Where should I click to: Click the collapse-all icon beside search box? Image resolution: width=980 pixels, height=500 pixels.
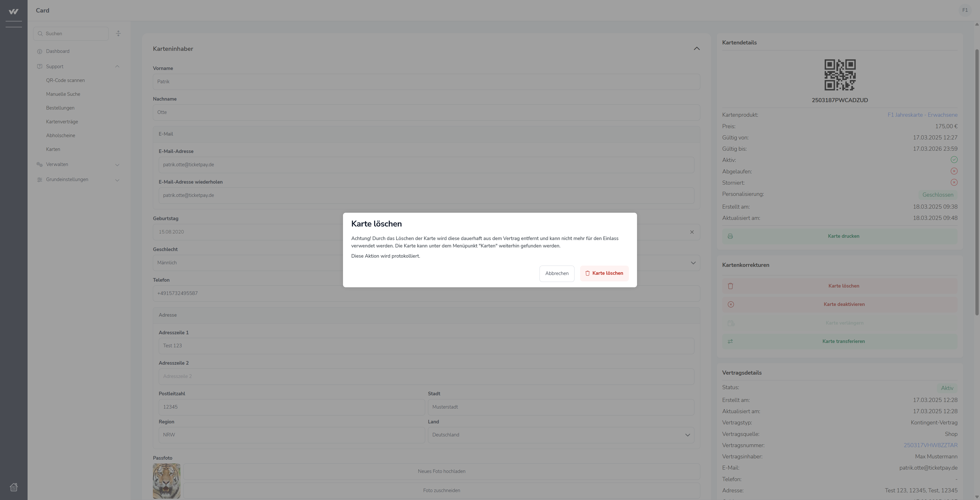[x=118, y=33]
